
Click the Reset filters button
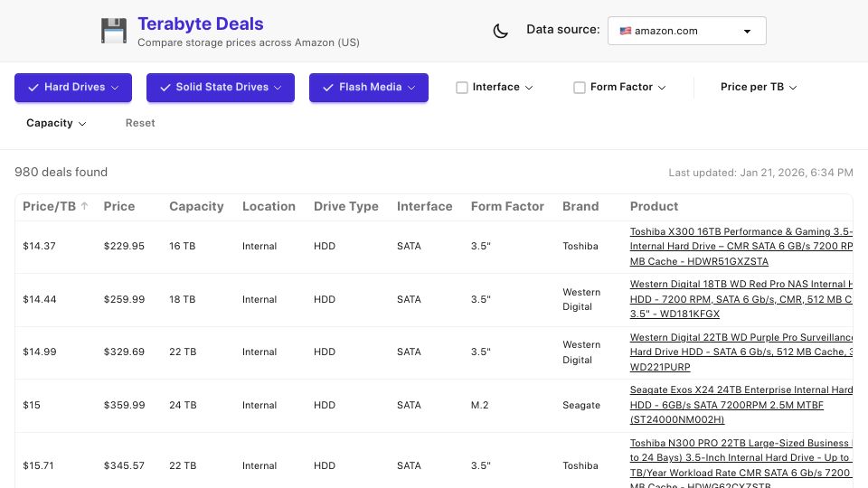[140, 123]
